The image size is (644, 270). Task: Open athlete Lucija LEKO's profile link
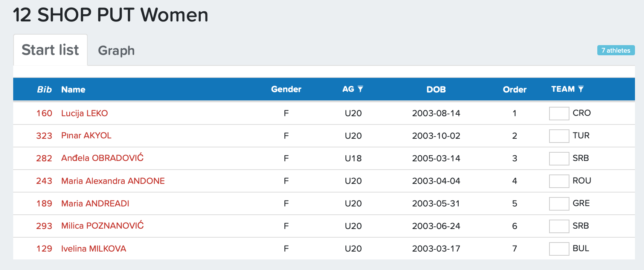point(84,113)
